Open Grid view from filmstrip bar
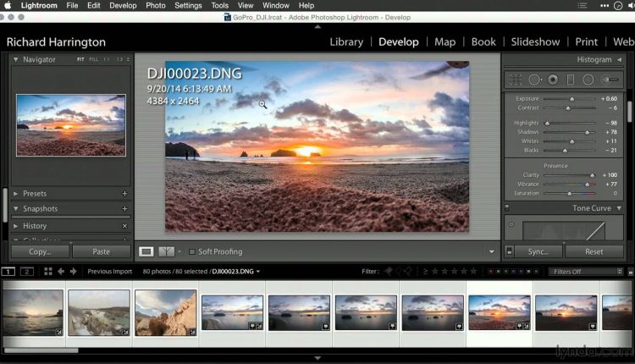635x364 pixels. (47, 271)
